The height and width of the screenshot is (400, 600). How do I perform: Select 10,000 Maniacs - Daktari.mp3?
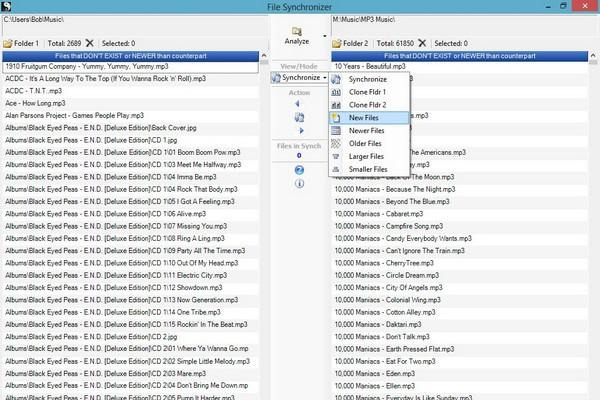460,325
